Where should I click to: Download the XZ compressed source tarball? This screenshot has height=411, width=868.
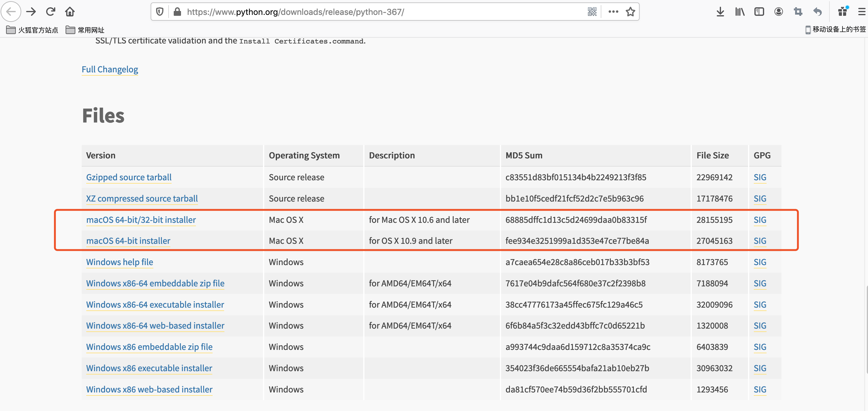point(142,198)
